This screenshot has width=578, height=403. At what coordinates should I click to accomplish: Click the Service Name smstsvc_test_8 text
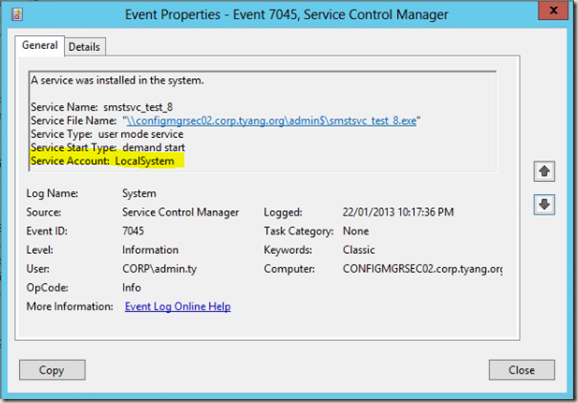[x=102, y=107]
